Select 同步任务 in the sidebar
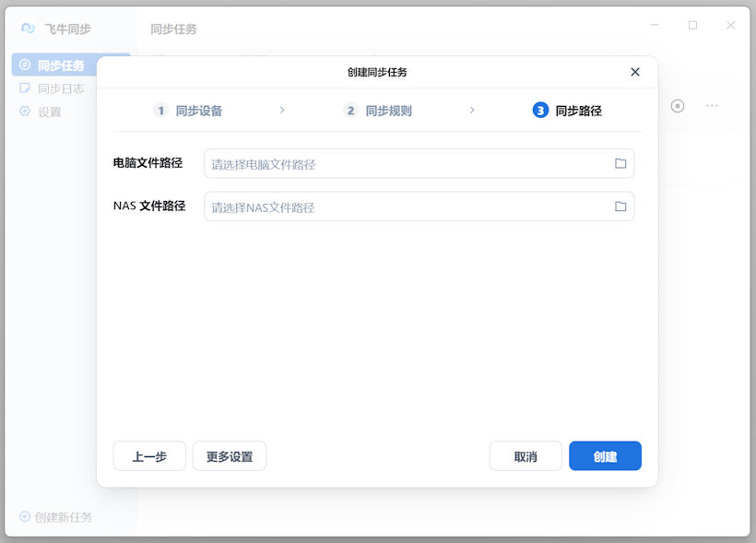 pyautogui.click(x=58, y=65)
